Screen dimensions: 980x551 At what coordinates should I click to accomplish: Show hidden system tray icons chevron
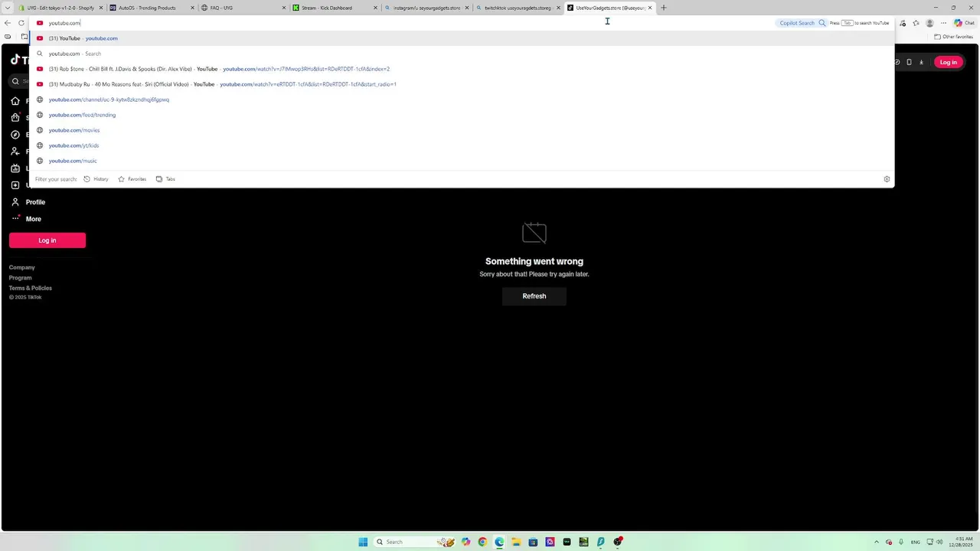[x=877, y=542]
